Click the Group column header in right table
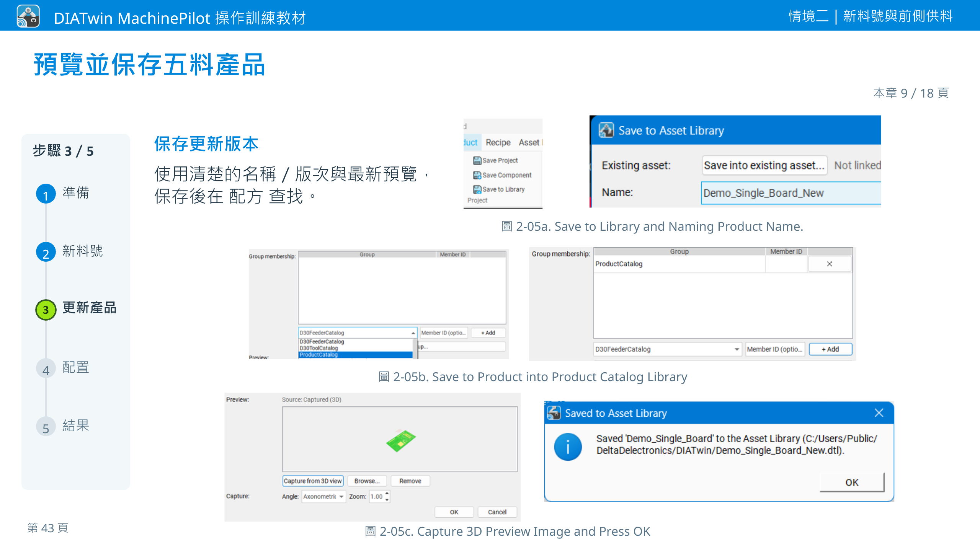 (x=679, y=252)
